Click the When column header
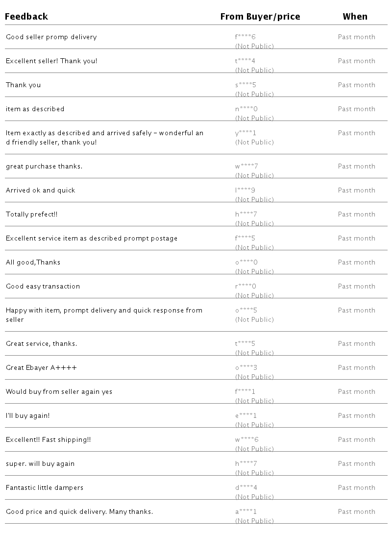Viewport: 392px width, 533px height. pyautogui.click(x=355, y=17)
